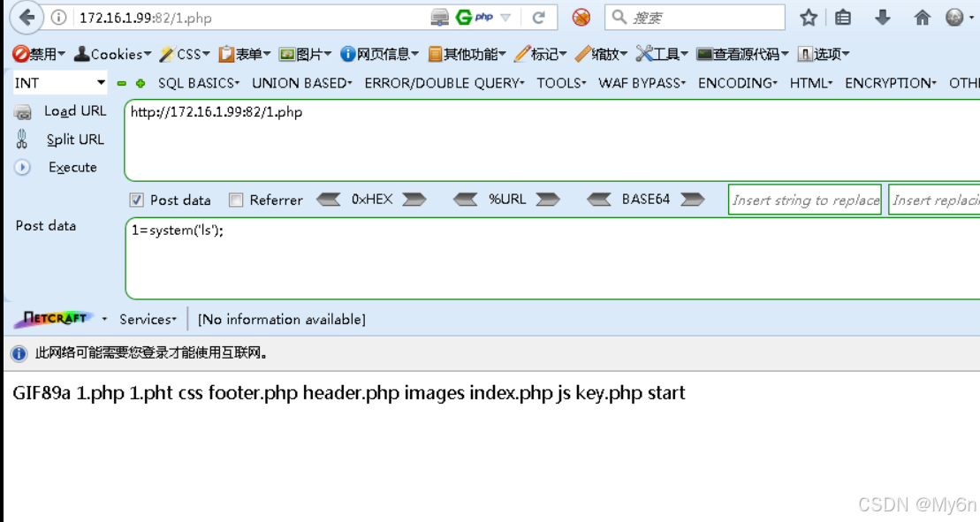
Task: Click the bookmark star icon
Action: point(809,18)
